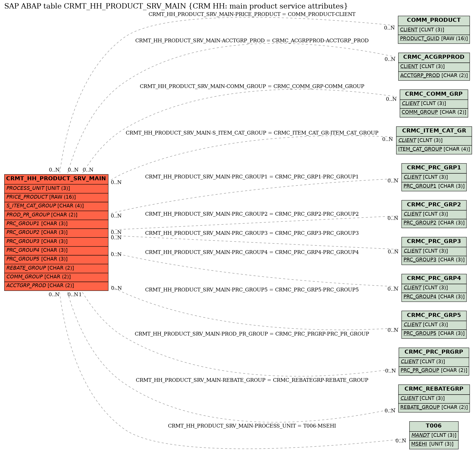Image resolution: width=476 pixels, height=452 pixels.
Task: Click the ACCTGRP_PROD = CRMC_ACGRPPROD relation label
Action: pos(252,41)
